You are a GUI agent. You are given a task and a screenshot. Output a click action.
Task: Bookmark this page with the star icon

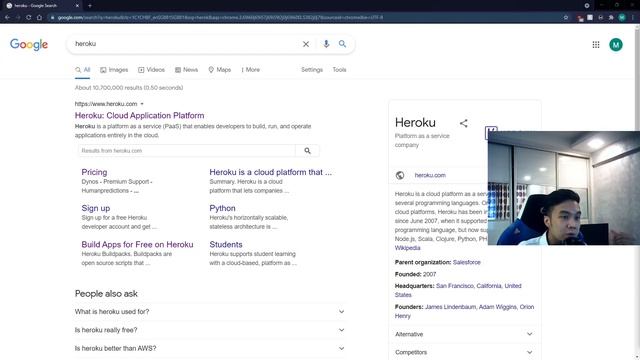[x=566, y=18]
